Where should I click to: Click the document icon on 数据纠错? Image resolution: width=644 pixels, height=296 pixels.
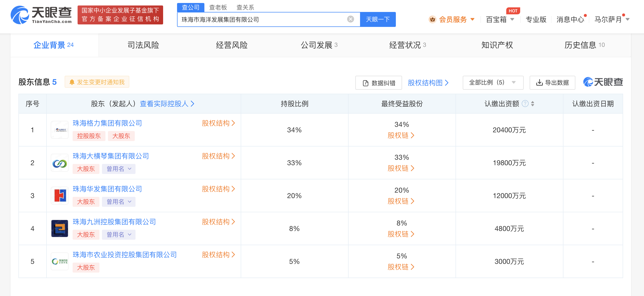[366, 82]
